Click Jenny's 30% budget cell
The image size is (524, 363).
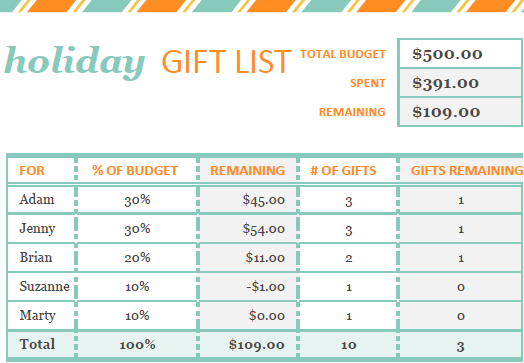pyautogui.click(x=137, y=229)
